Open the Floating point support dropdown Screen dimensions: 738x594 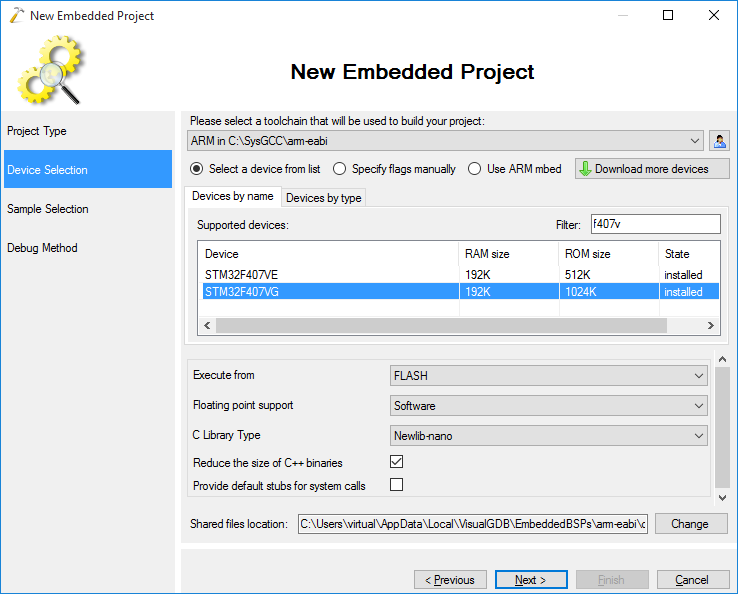(x=548, y=406)
